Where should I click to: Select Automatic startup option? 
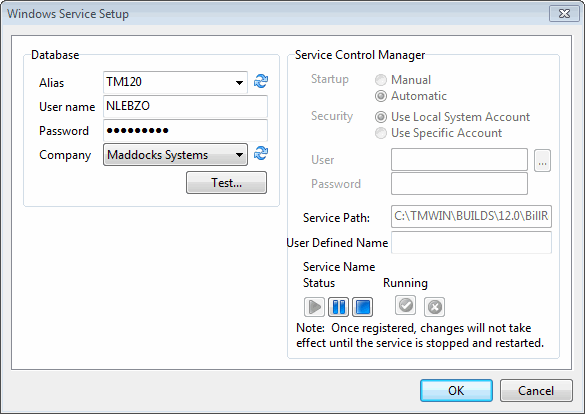point(381,96)
